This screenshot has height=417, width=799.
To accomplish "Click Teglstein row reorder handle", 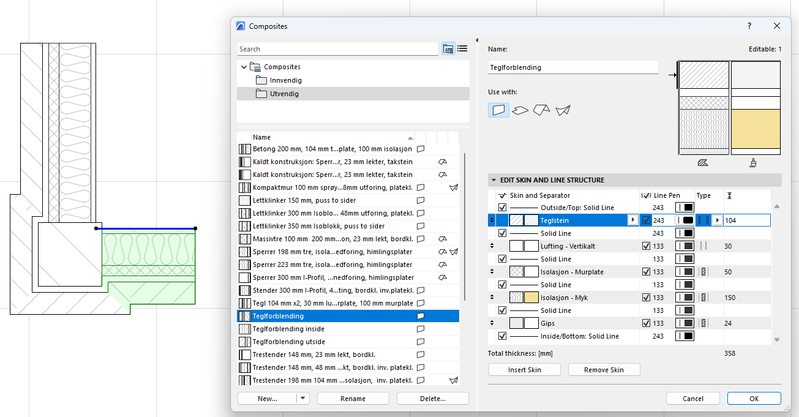I will tap(492, 221).
